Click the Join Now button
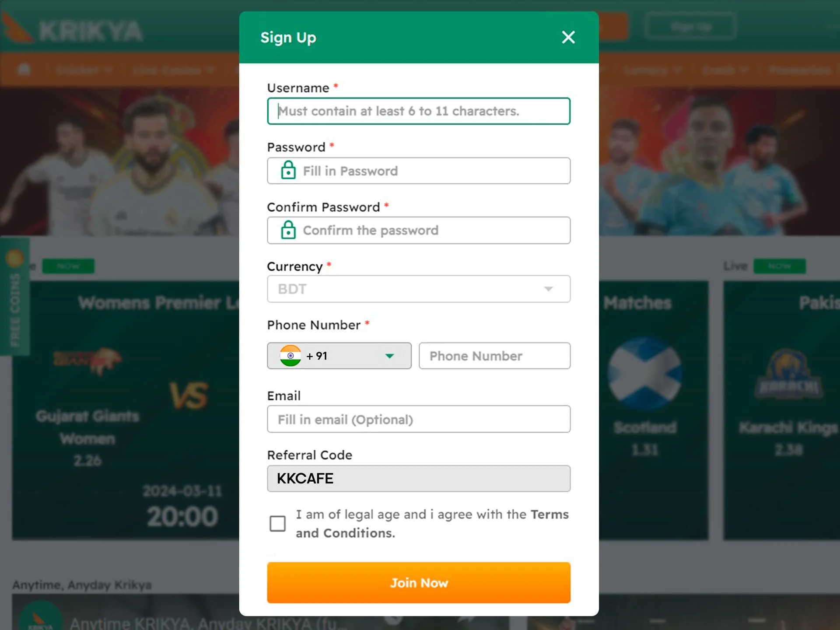Viewport: 840px width, 630px height. 419,583
